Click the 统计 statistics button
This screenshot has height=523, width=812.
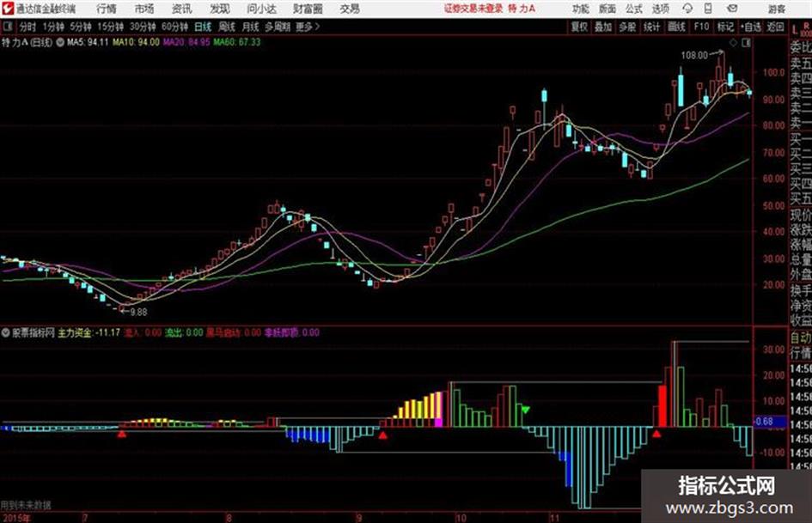[651, 27]
